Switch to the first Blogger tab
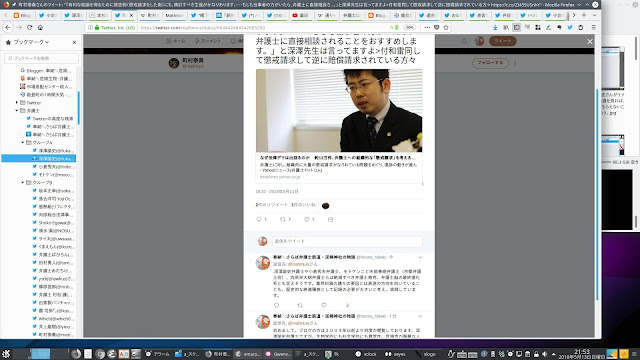 (23, 15)
